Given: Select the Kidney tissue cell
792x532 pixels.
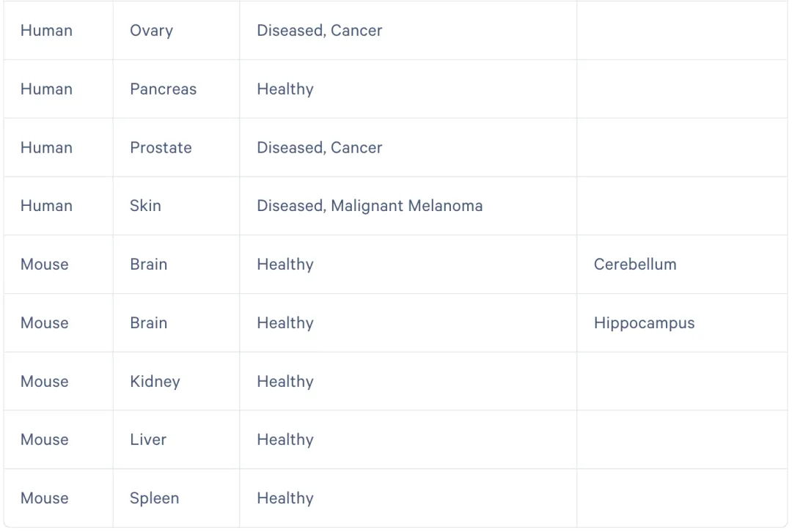Looking at the screenshot, I should pos(155,382).
